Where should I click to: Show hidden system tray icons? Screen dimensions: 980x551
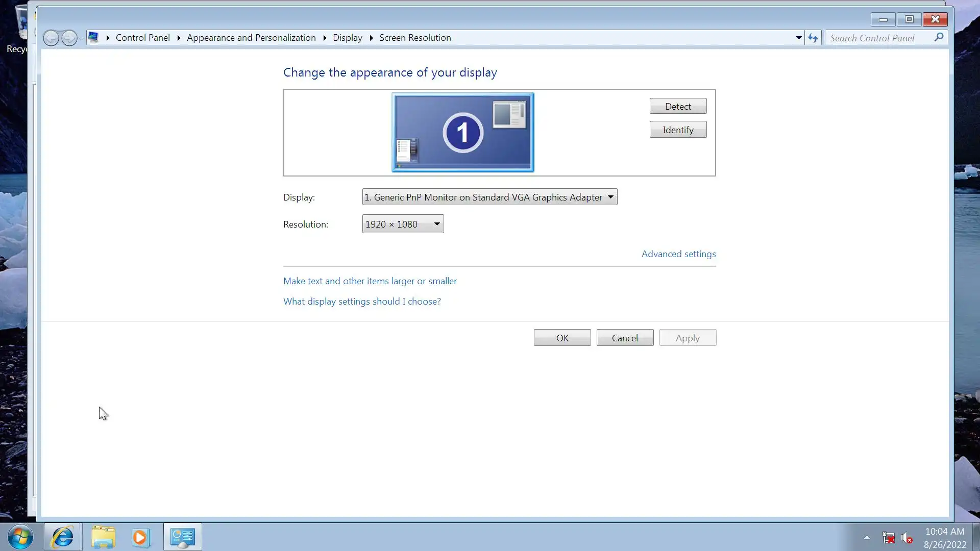pos(867,537)
